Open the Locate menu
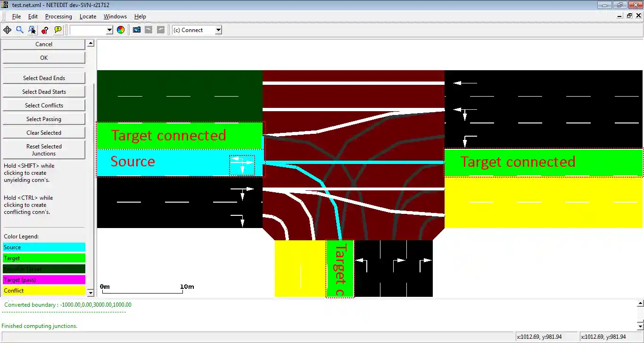 click(x=88, y=16)
